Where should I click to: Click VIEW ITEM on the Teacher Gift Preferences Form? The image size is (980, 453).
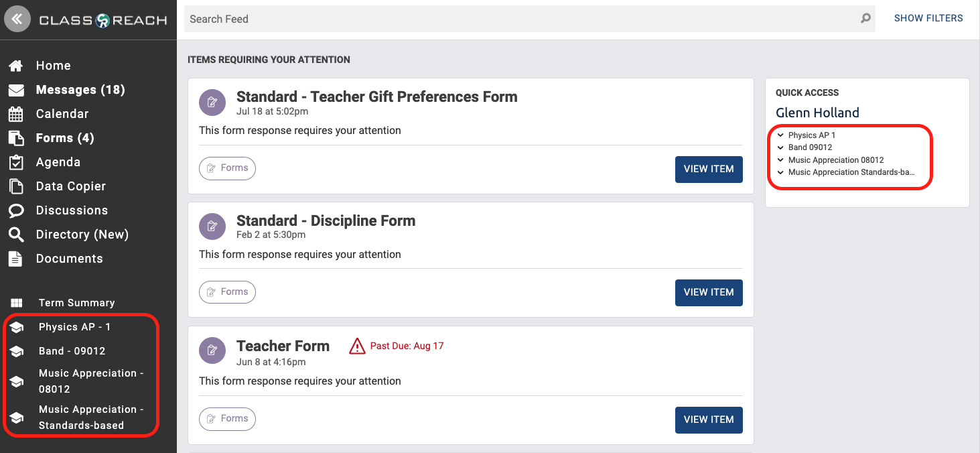pos(709,169)
